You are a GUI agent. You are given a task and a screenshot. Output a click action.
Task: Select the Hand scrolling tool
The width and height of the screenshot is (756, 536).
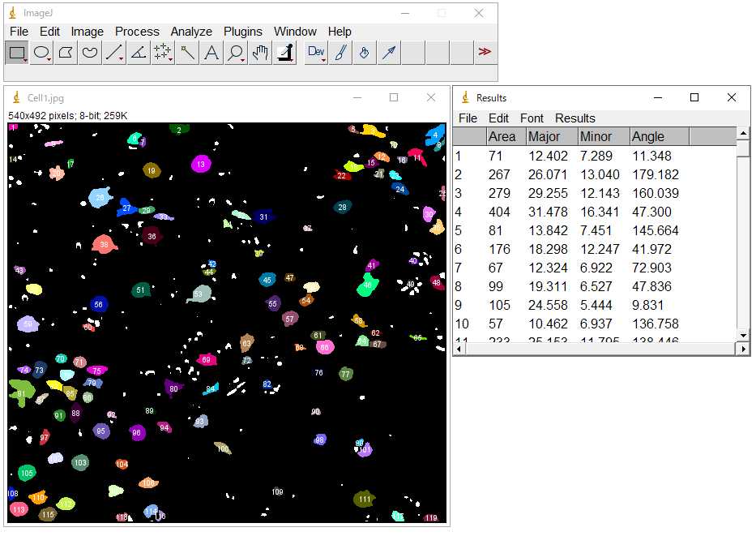coord(260,53)
